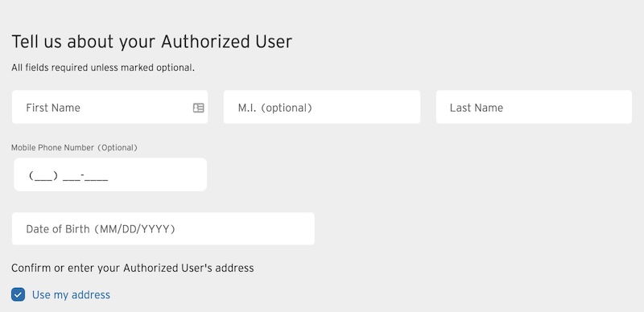Click the blue "Use my address" label text

(71, 295)
